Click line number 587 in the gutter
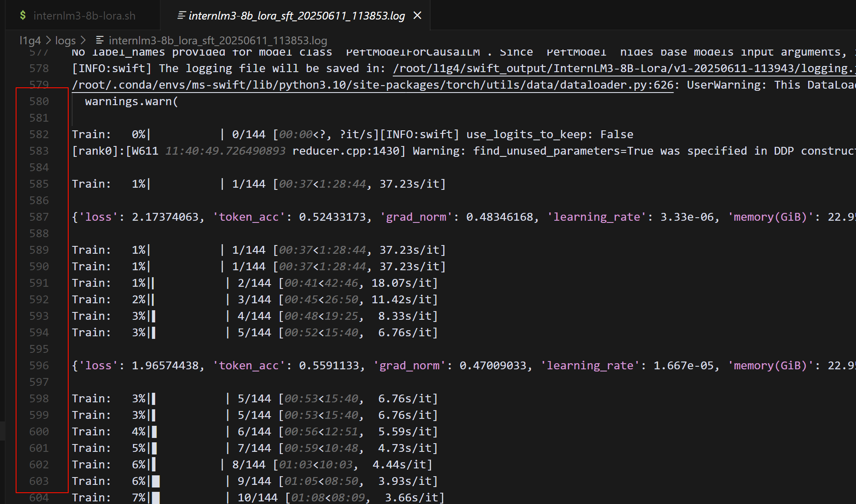The width and height of the screenshot is (856, 504). pyautogui.click(x=39, y=217)
